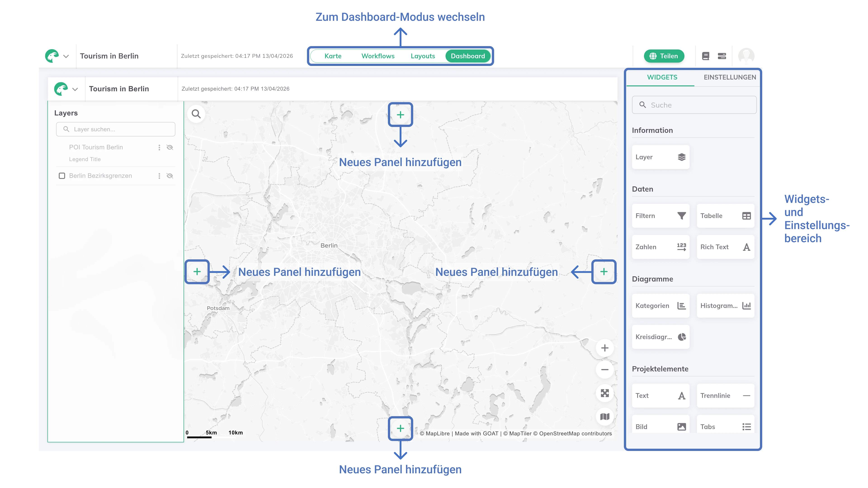The width and height of the screenshot is (868, 488).
Task: Click the widget Suche search field
Action: tap(694, 105)
